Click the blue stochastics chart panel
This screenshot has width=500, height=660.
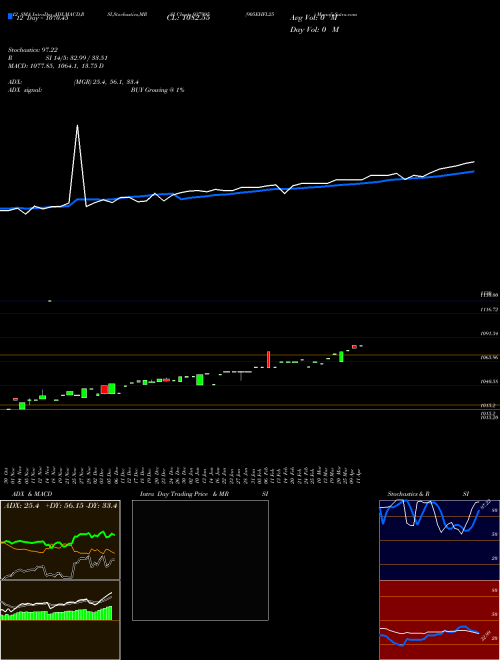439,540
